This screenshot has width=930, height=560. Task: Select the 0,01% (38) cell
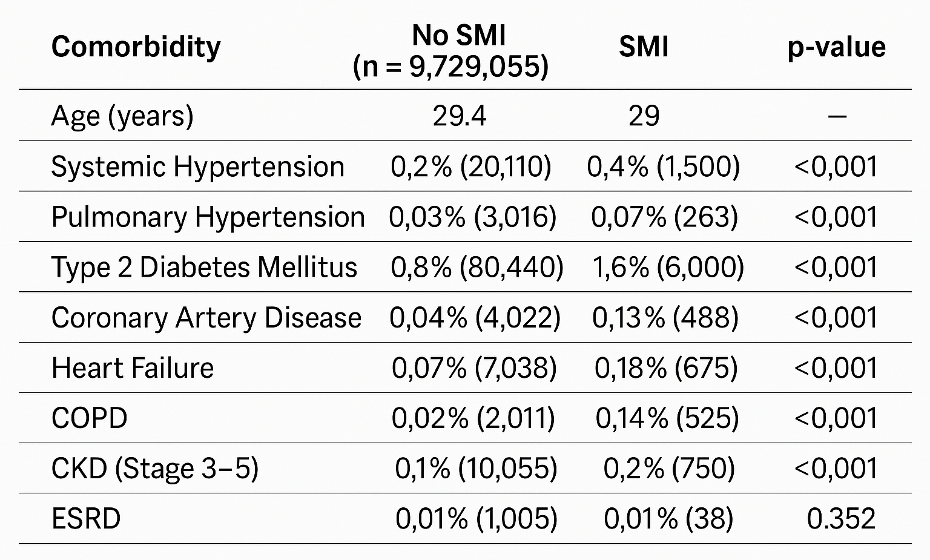click(x=668, y=519)
